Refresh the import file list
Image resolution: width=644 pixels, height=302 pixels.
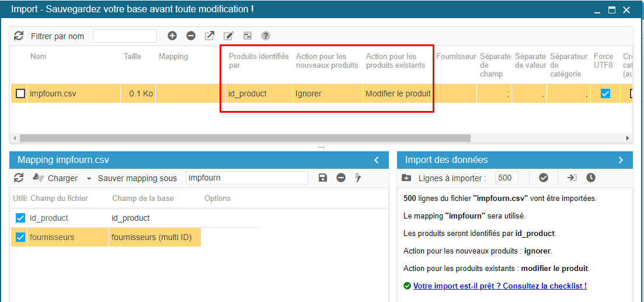(19, 36)
